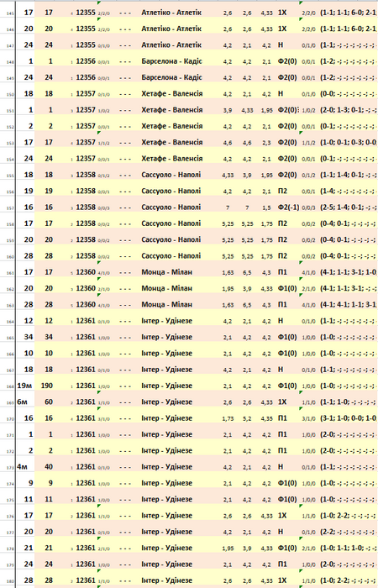
Task: Select the '60' cell in row 169
Action: [47, 402]
